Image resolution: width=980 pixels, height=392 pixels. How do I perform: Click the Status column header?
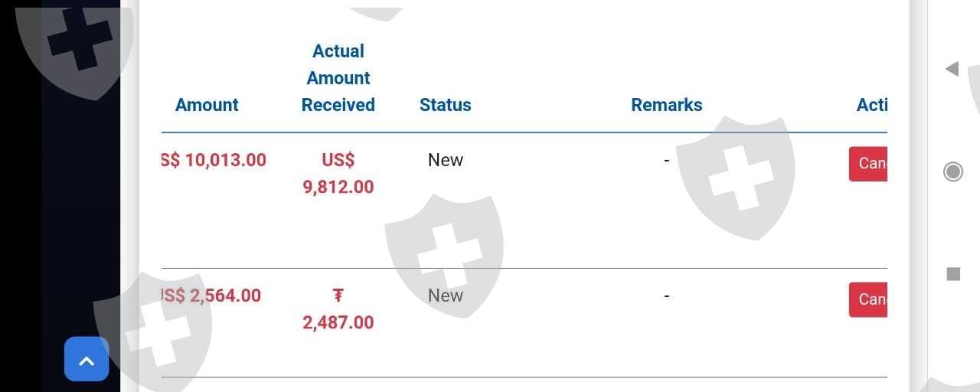pyautogui.click(x=445, y=105)
